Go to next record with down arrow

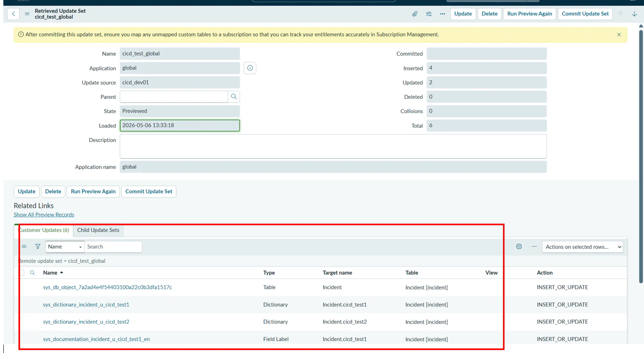point(634,14)
